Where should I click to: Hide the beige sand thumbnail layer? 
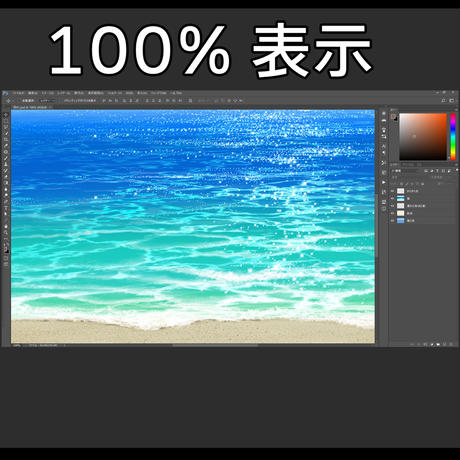pos(392,213)
